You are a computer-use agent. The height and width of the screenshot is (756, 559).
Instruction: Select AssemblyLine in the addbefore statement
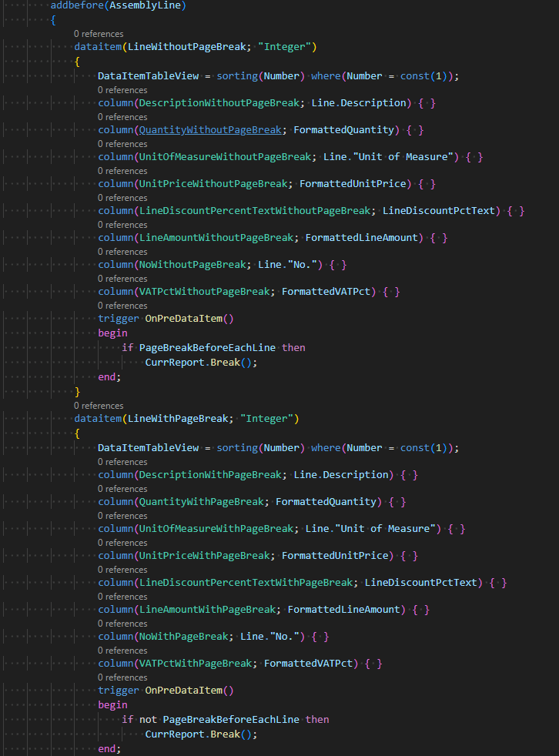tap(149, 5)
